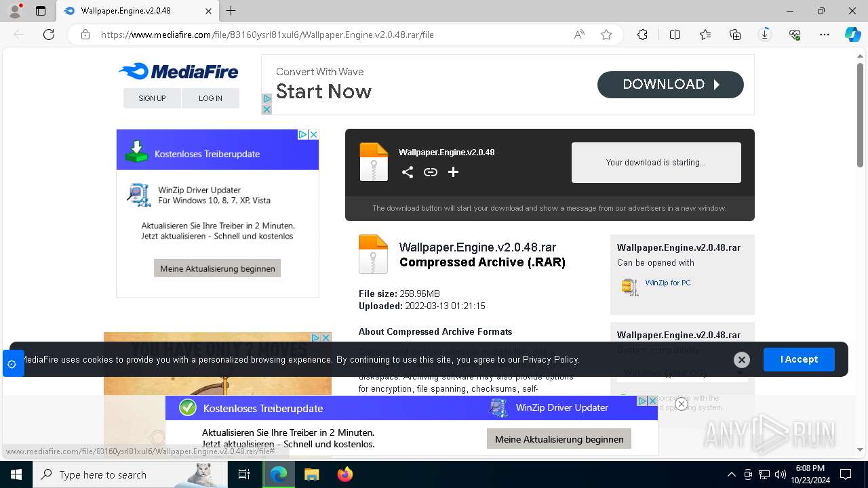This screenshot has height=488, width=868.
Task: Click the WinZip for PC icon
Action: click(x=630, y=287)
